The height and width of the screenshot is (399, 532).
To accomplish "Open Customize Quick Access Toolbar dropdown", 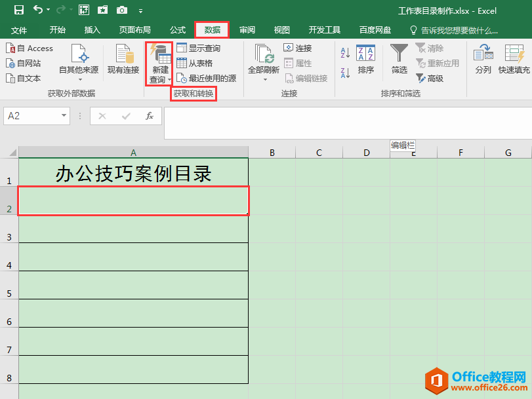I will pyautogui.click(x=140, y=11).
